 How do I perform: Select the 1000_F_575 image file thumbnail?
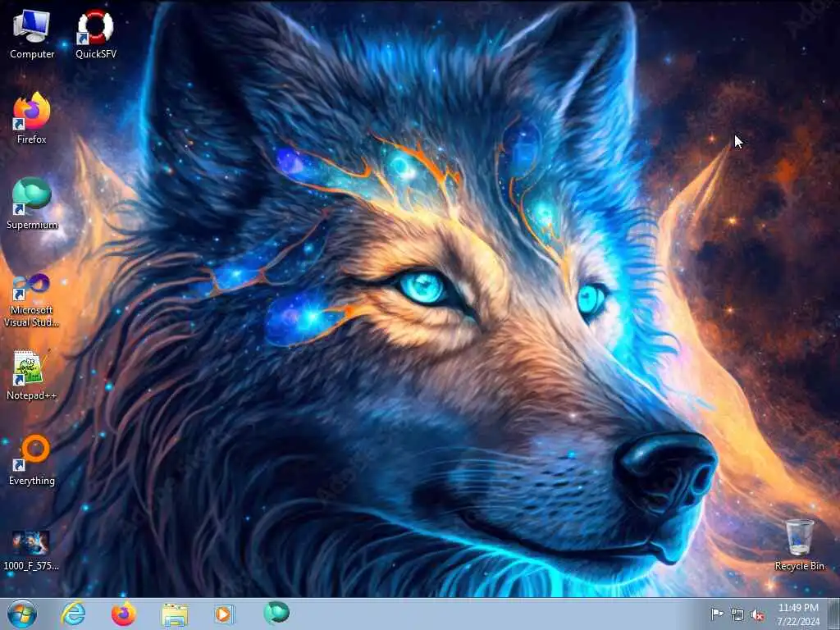(31, 550)
